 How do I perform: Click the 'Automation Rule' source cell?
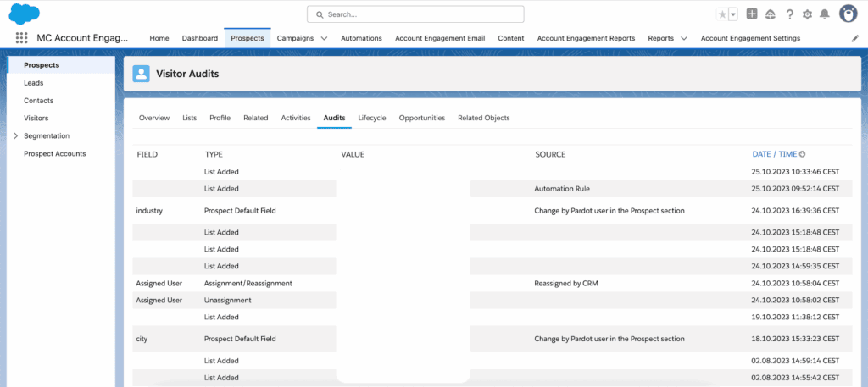562,189
